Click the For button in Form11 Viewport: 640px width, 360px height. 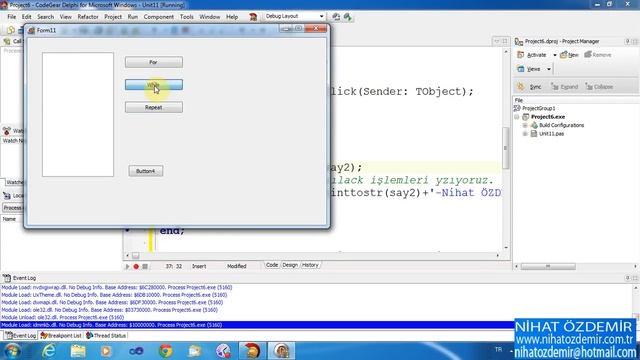click(153, 62)
